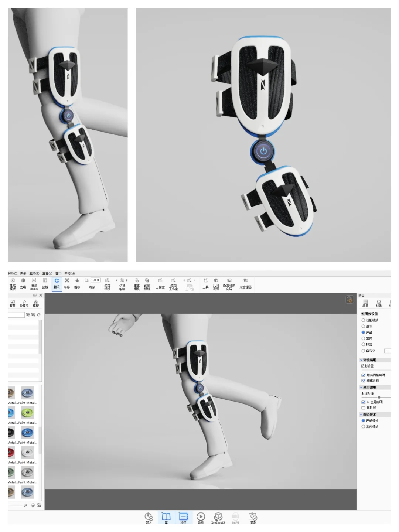Click the 添加工作室 add studio icon
This screenshot has width=399, height=532.
(174, 284)
